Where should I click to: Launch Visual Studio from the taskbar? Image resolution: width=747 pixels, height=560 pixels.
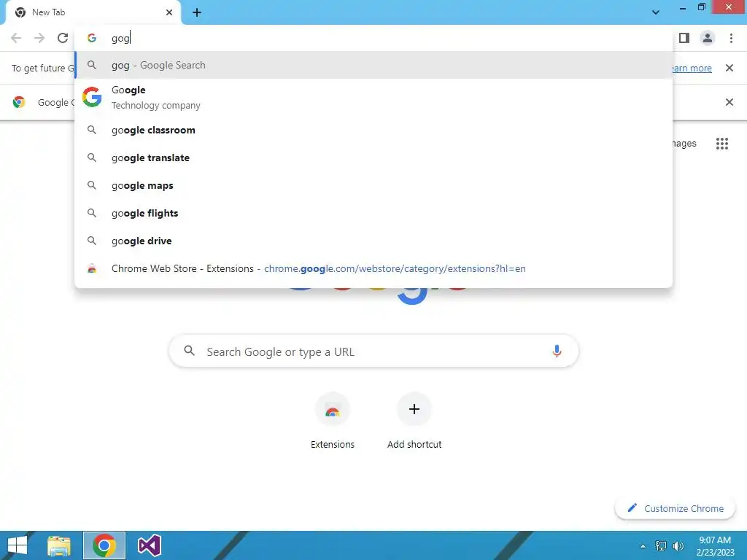pyautogui.click(x=150, y=545)
